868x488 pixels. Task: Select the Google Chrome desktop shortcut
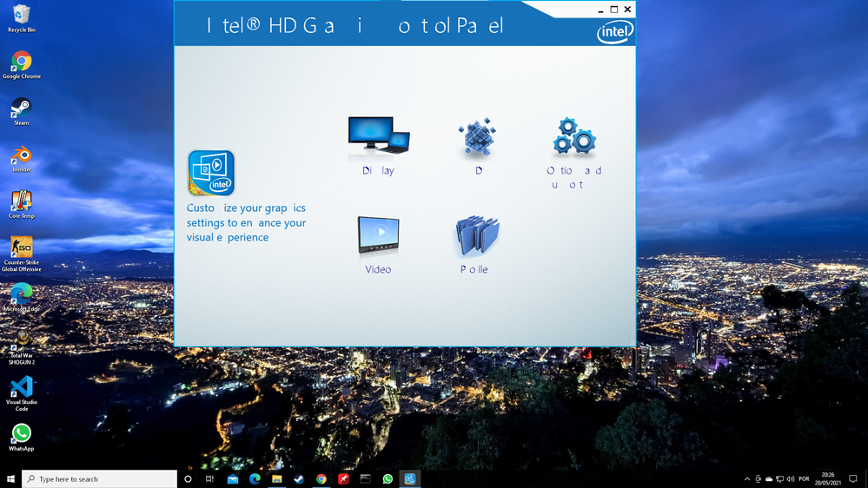[x=22, y=65]
